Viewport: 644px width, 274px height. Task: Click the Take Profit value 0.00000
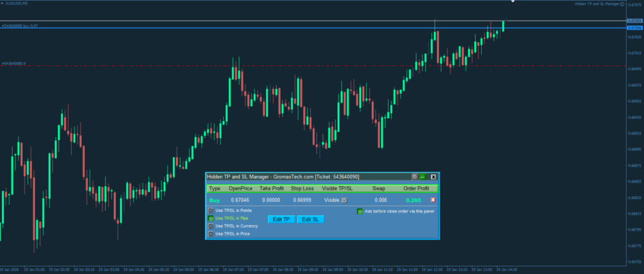[x=271, y=200]
